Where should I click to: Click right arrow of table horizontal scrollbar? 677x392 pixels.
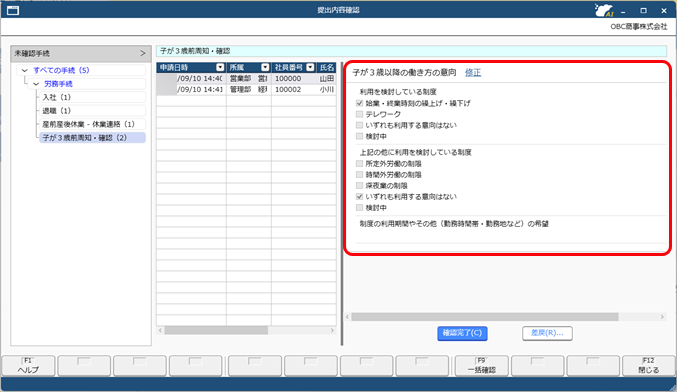point(332,330)
